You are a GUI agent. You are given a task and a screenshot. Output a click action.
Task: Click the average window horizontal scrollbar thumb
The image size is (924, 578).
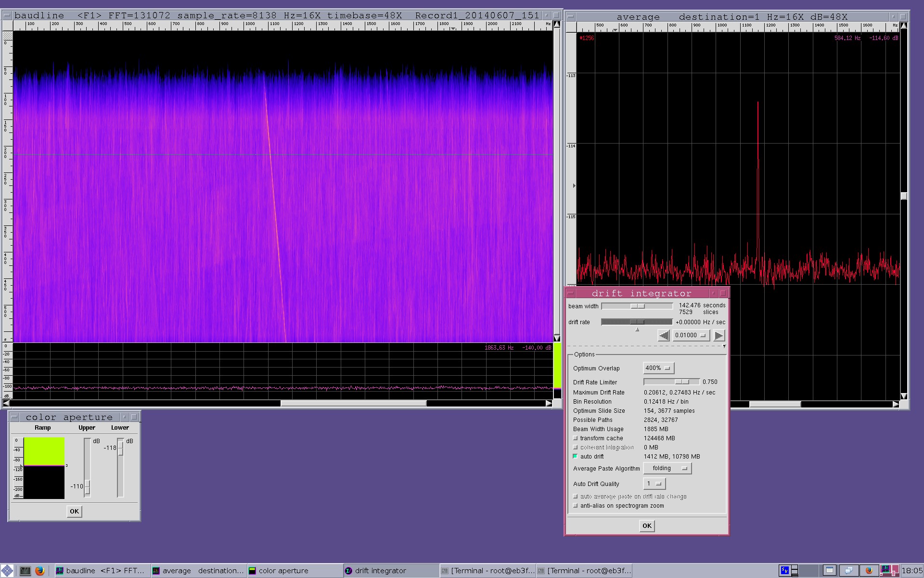(x=775, y=405)
